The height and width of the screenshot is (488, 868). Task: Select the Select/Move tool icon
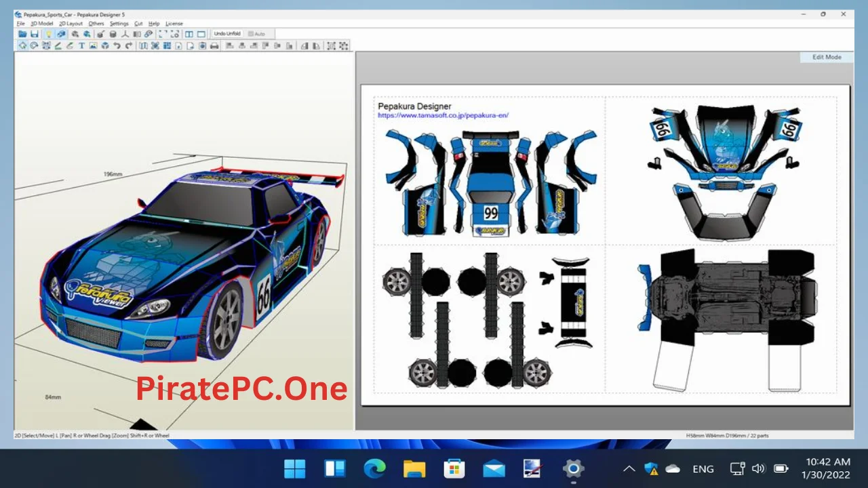[22, 45]
